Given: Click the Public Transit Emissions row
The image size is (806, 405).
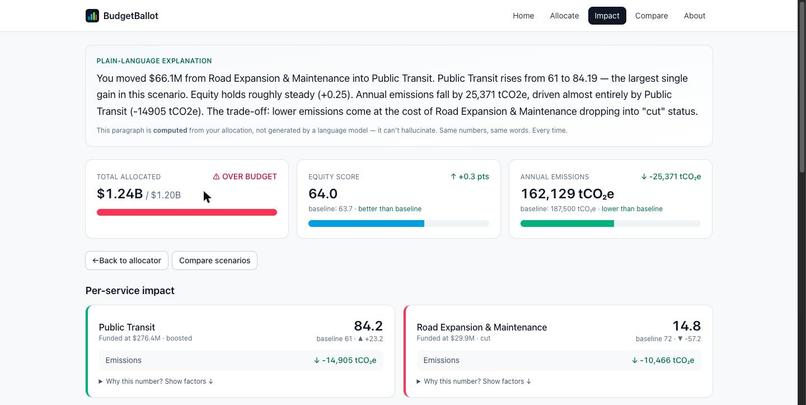Looking at the screenshot, I should coord(241,360).
